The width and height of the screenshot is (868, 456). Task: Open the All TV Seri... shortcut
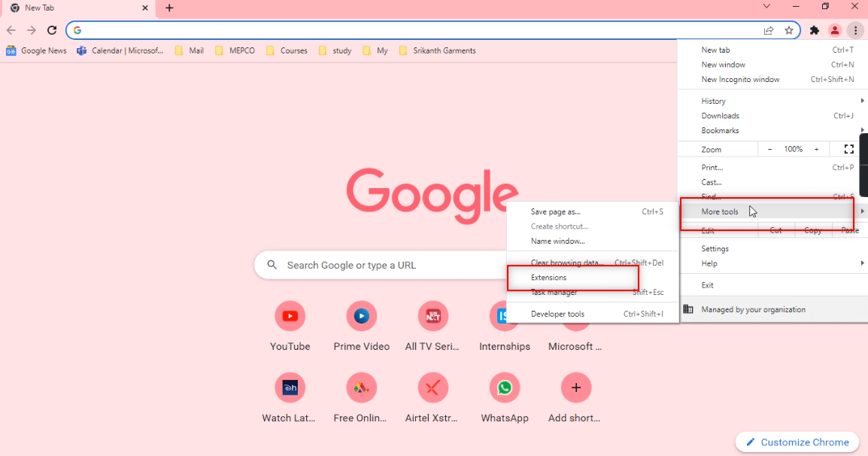click(433, 326)
